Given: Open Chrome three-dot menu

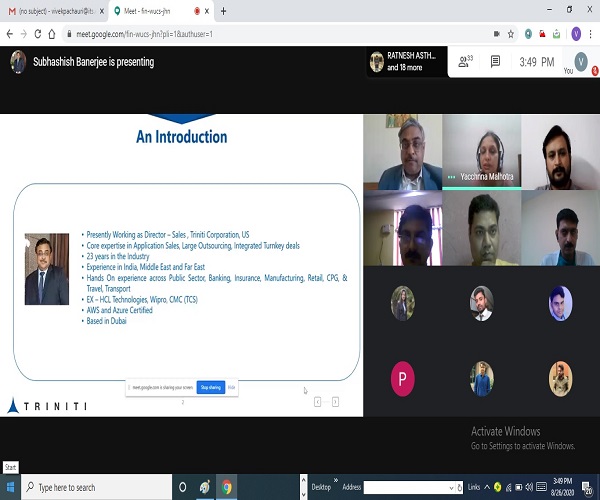Looking at the screenshot, I should 590,34.
